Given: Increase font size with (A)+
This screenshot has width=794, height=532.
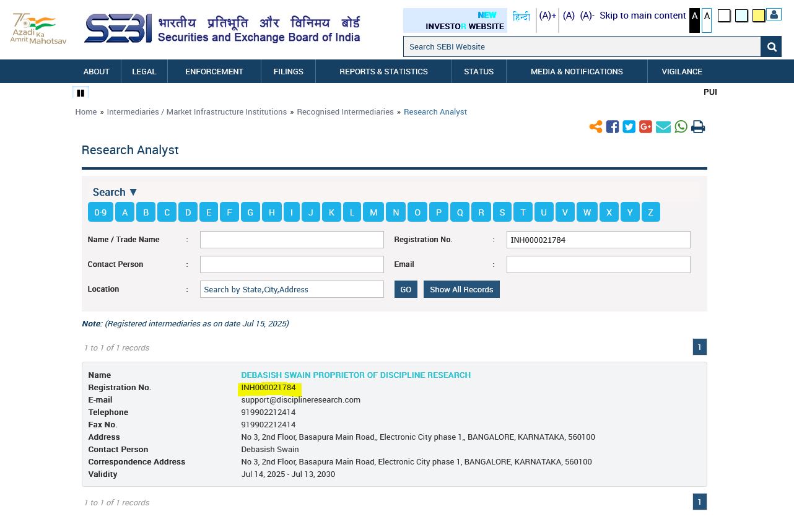Looking at the screenshot, I should click(x=548, y=15).
